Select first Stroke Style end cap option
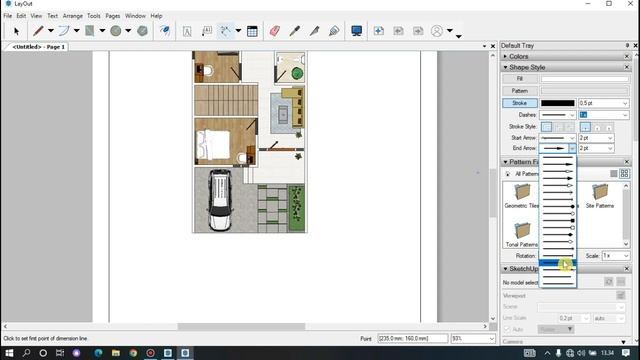 585,127
